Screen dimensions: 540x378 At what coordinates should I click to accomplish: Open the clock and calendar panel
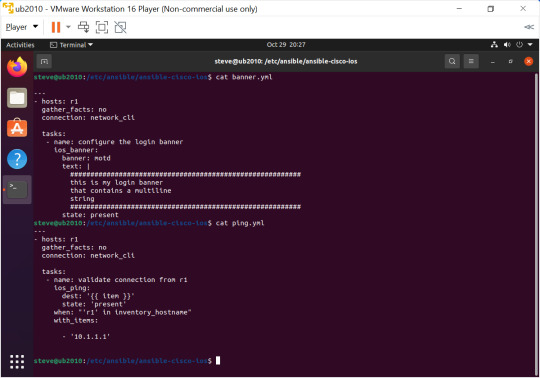pyautogui.click(x=286, y=45)
